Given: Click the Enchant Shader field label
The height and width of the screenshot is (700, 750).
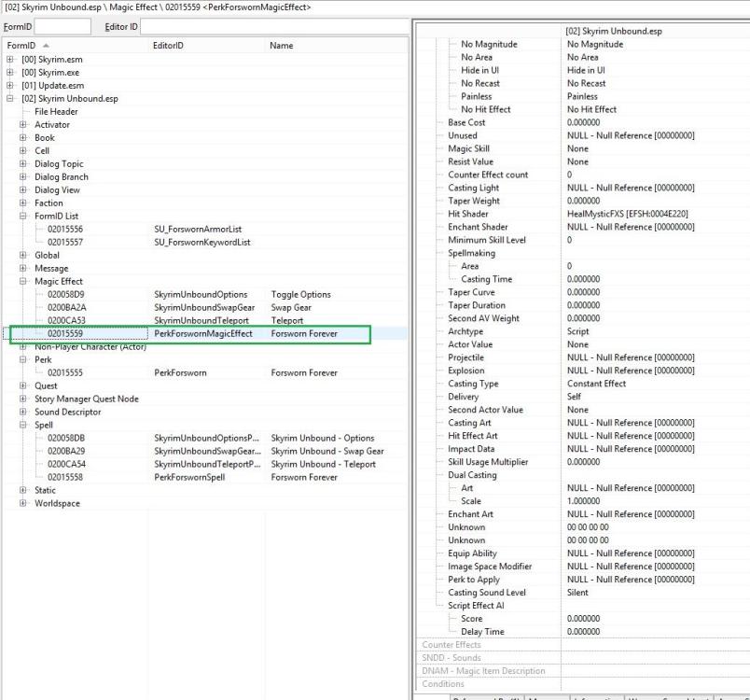Looking at the screenshot, I should (x=478, y=227).
